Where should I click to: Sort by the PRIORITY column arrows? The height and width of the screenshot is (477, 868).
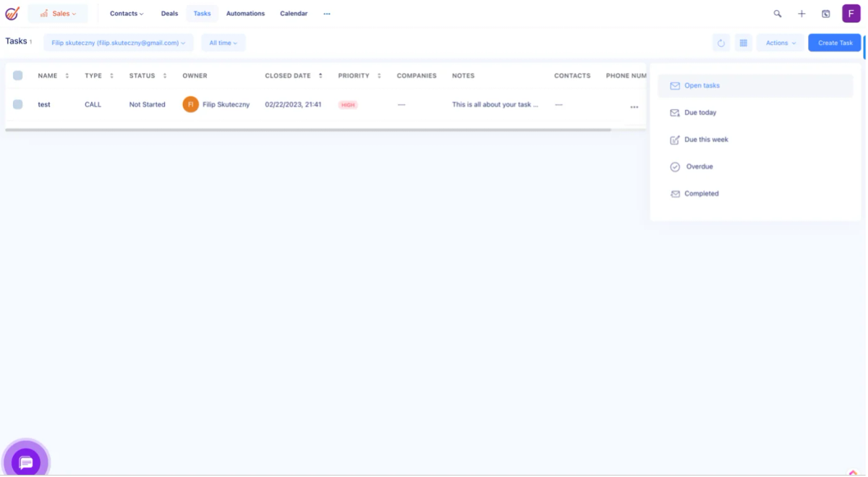[379, 76]
